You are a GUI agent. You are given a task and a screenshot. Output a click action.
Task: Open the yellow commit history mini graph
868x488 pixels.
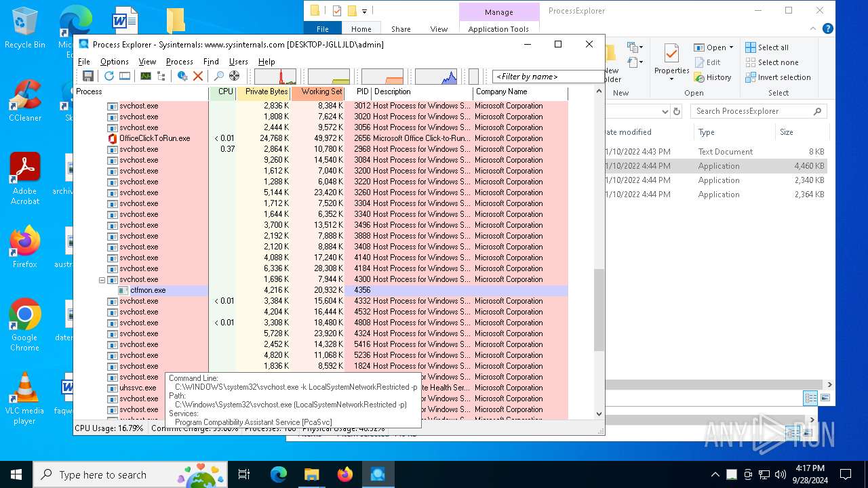coord(329,77)
